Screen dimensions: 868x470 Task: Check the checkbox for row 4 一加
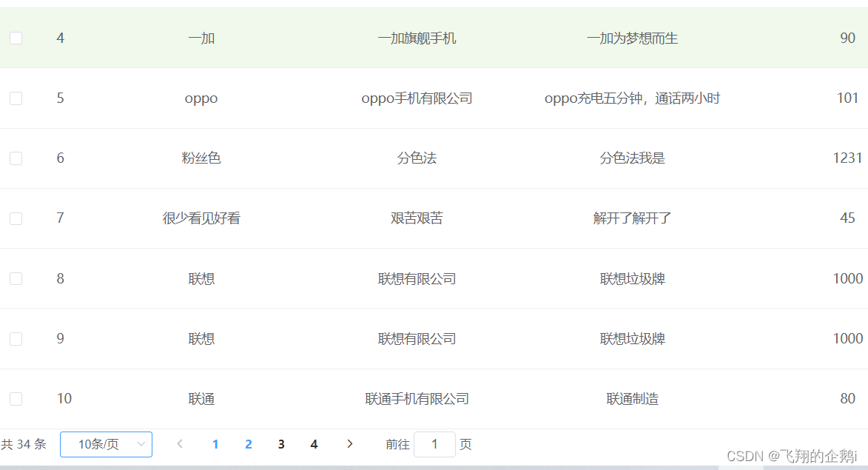tap(16, 38)
